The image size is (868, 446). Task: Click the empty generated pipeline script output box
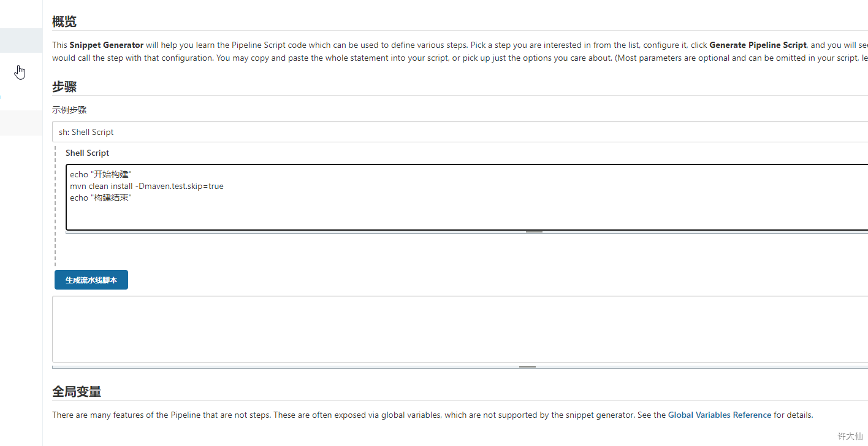click(460, 329)
